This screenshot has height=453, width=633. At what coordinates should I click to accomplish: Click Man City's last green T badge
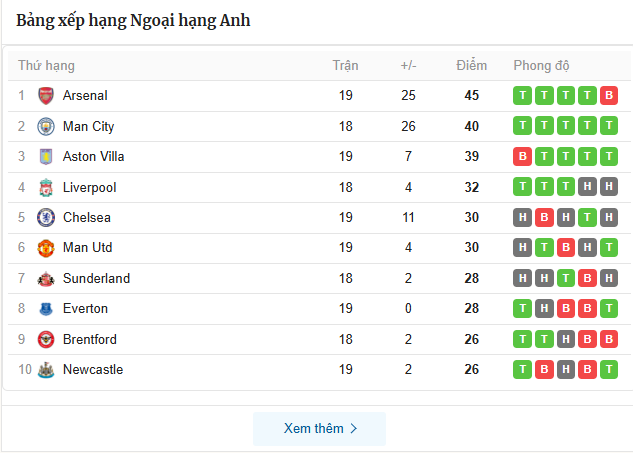tap(609, 126)
